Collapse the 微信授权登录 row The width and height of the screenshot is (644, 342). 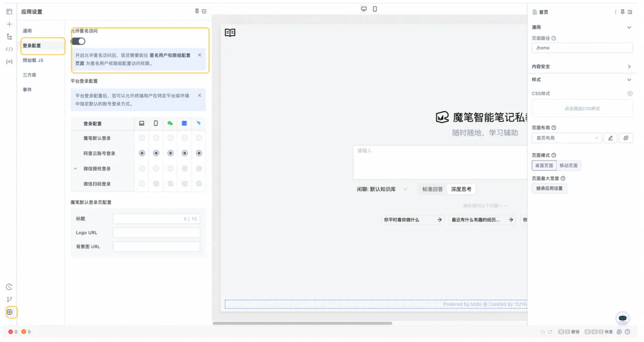[75, 169]
